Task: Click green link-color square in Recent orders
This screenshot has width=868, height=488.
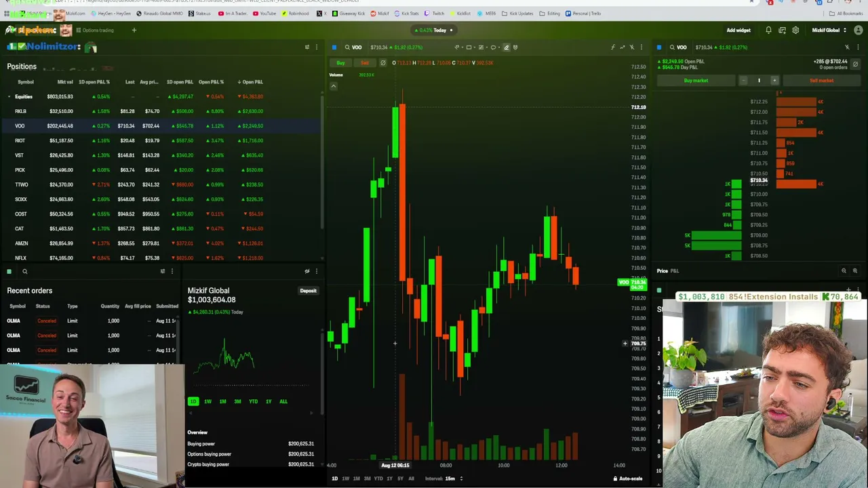Action: point(9,272)
